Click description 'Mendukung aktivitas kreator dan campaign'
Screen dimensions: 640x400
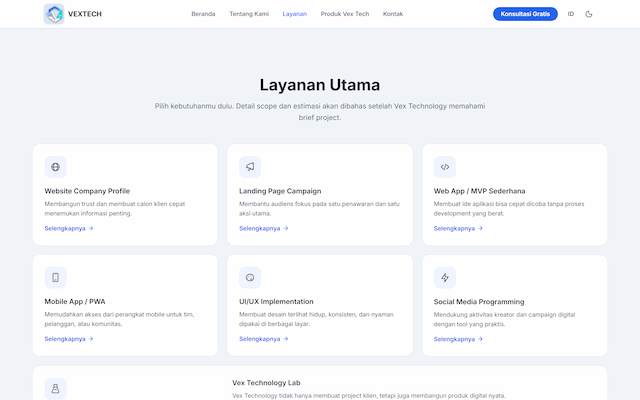pyautogui.click(x=504, y=320)
